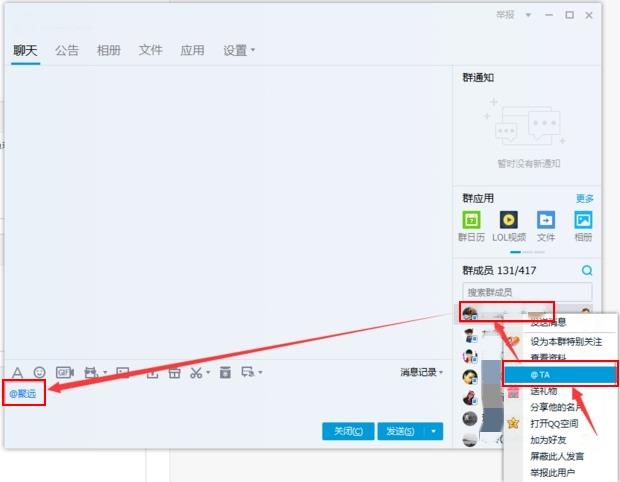Image resolution: width=620 pixels, height=482 pixels.
Task: Open the 文件 app under 群应用
Action: (546, 220)
